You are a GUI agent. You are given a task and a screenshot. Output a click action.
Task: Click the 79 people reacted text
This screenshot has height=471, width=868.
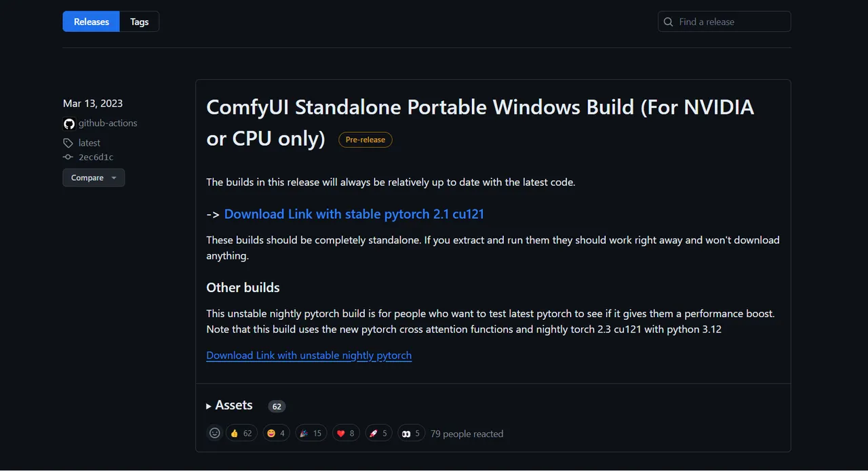tap(467, 434)
